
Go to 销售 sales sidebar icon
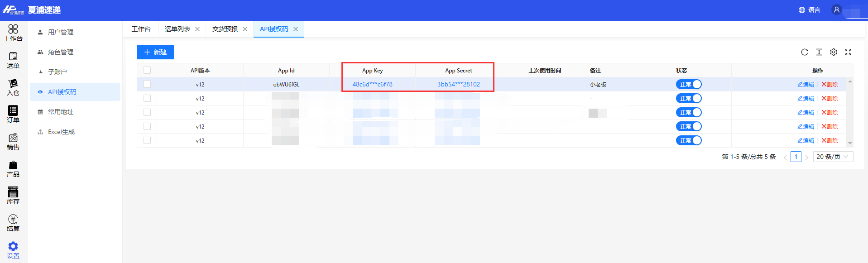tap(13, 142)
